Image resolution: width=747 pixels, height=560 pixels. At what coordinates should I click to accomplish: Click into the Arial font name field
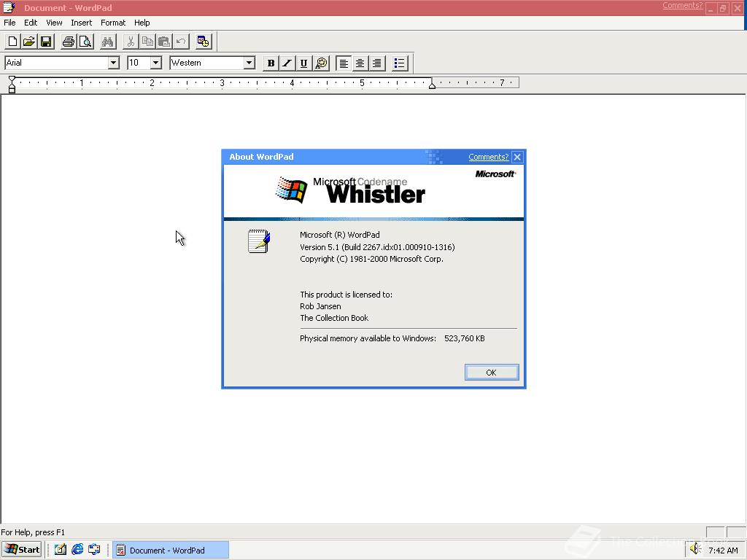56,63
